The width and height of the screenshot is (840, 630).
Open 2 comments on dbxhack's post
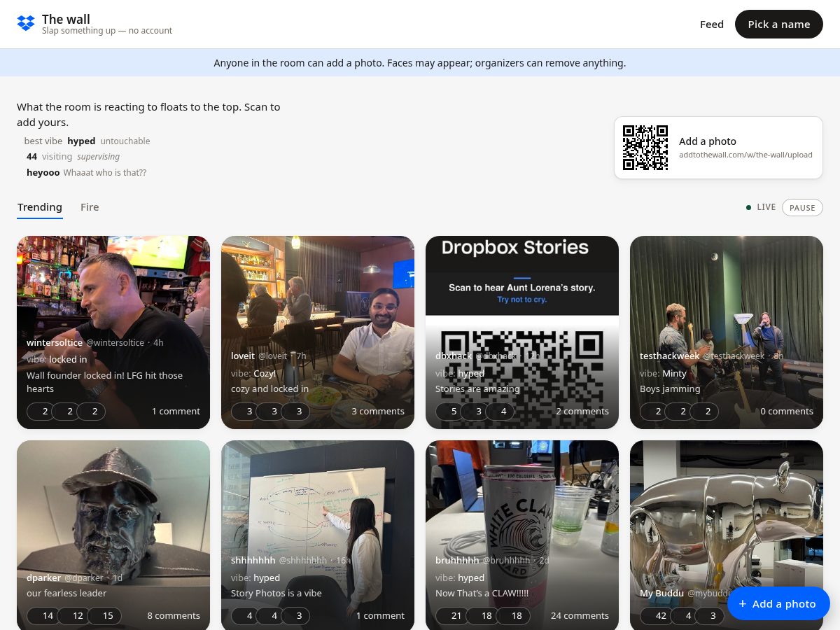click(582, 411)
